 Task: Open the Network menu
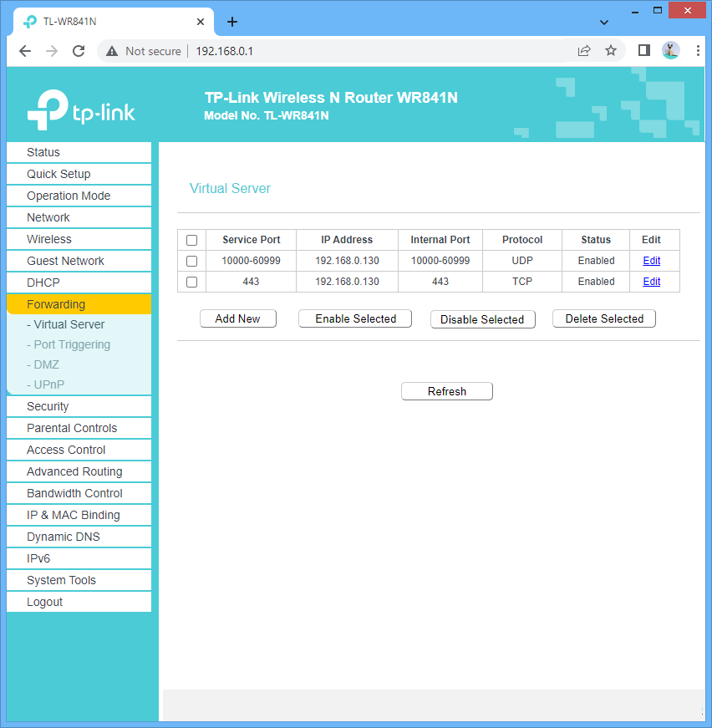[x=79, y=217]
